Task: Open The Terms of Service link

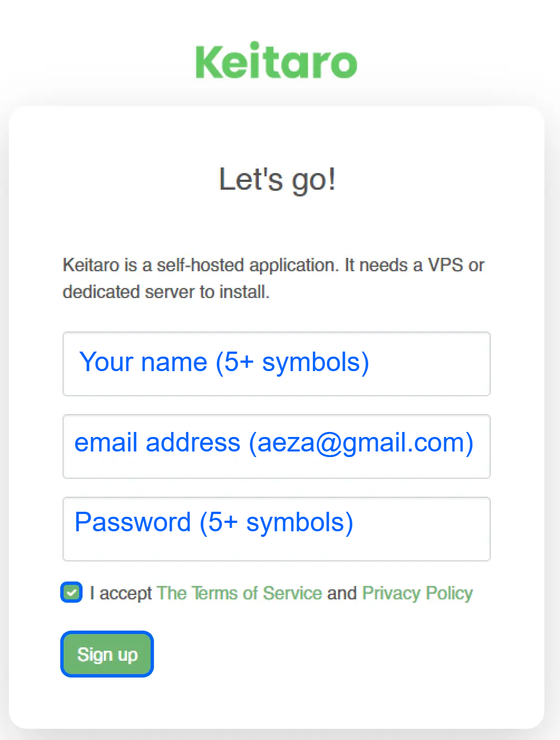Action: [x=239, y=593]
